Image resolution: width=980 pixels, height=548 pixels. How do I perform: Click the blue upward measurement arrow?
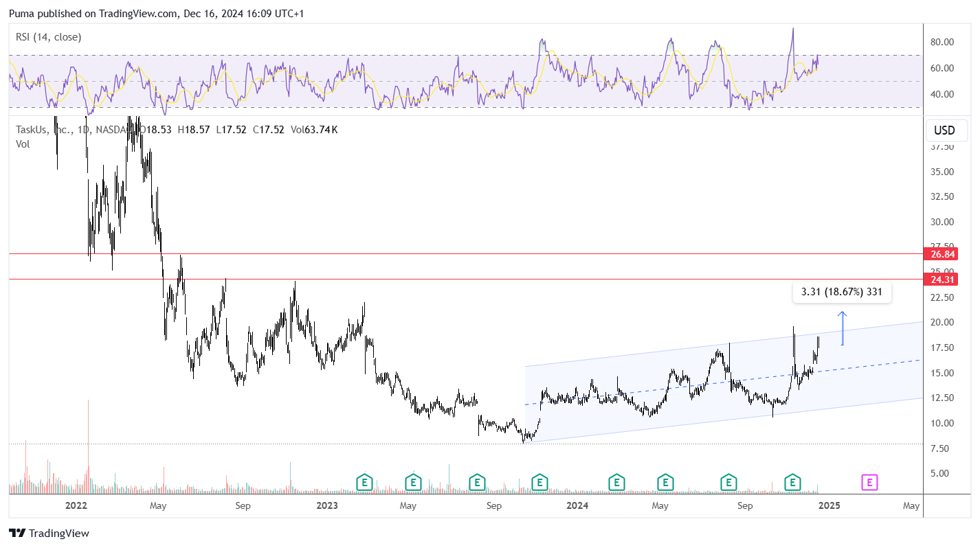(843, 328)
